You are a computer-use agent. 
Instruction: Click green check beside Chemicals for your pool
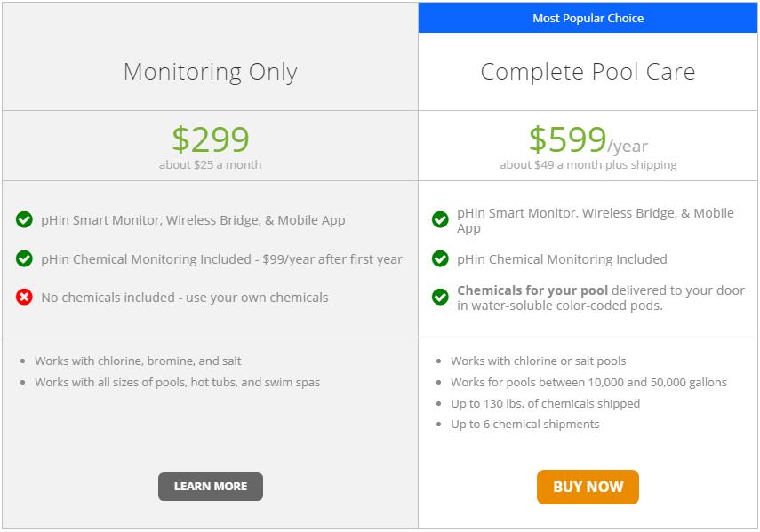coord(440,297)
